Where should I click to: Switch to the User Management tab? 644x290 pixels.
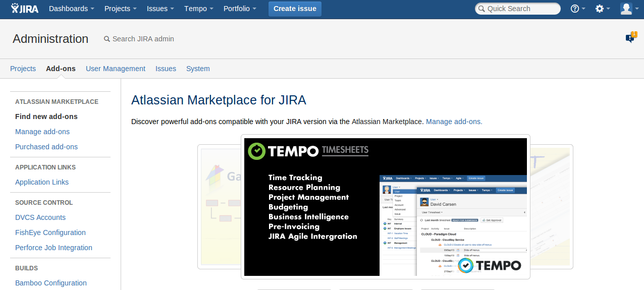116,69
